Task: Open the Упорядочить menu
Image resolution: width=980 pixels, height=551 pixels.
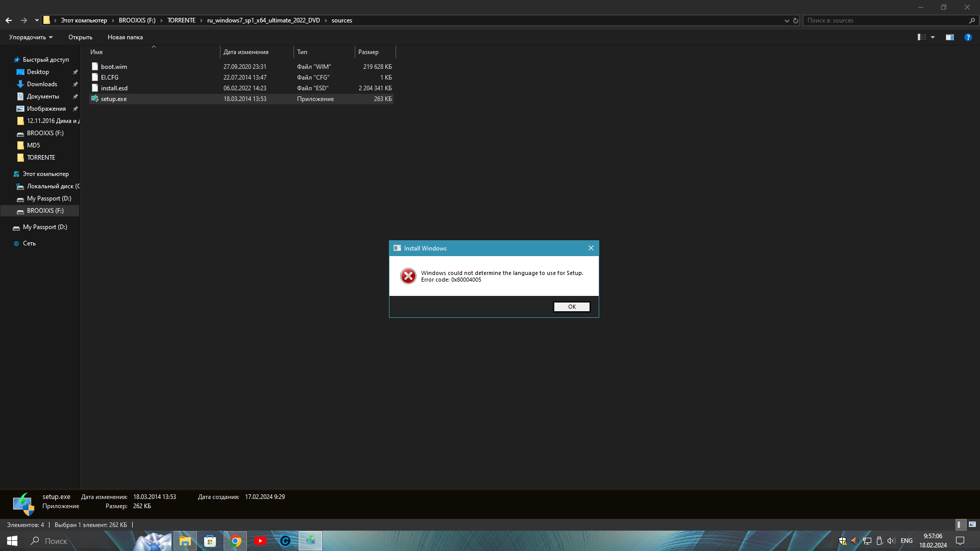Action: point(31,37)
